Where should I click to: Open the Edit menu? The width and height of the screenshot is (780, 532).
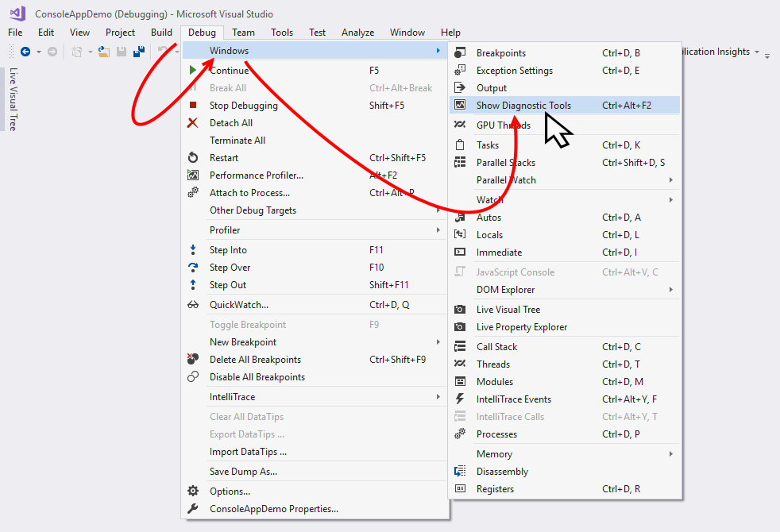click(x=46, y=33)
